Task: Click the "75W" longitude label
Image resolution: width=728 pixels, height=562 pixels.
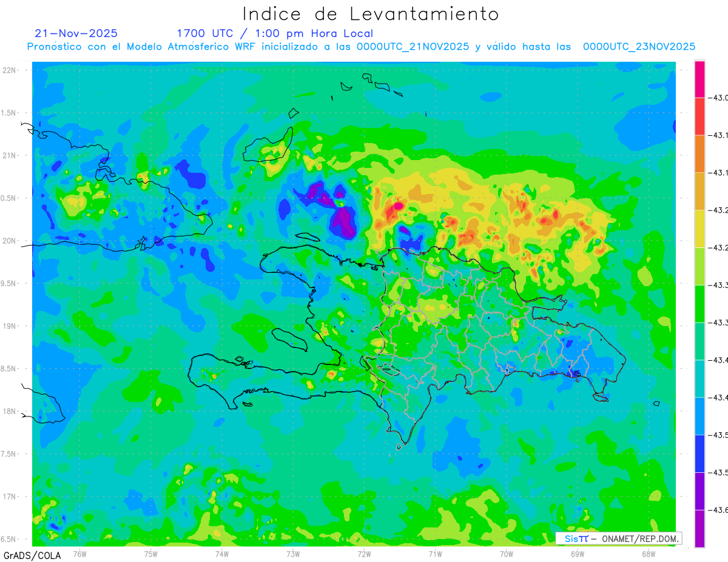Action: point(151,554)
